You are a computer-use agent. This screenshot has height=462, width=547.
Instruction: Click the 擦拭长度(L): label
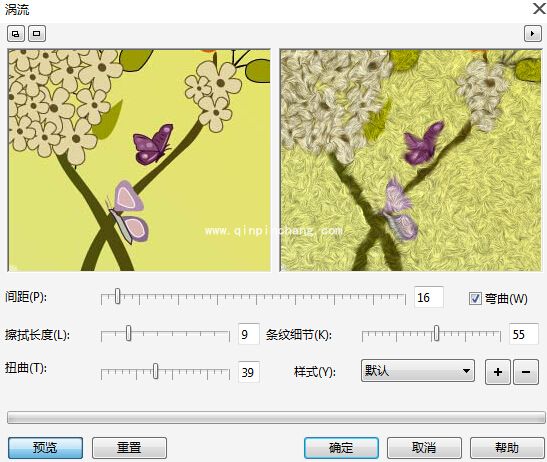click(37, 335)
